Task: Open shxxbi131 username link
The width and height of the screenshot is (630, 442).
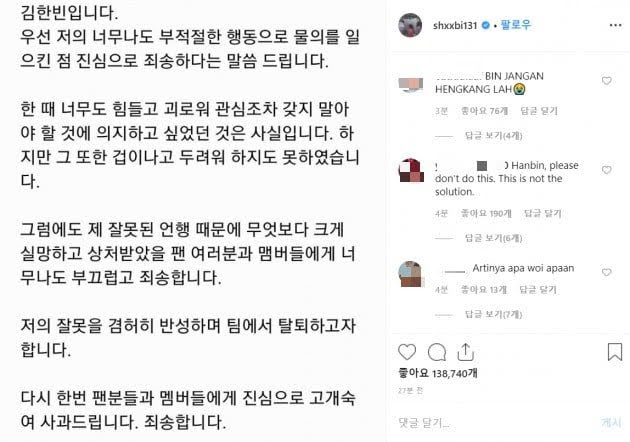Action: 455,25
